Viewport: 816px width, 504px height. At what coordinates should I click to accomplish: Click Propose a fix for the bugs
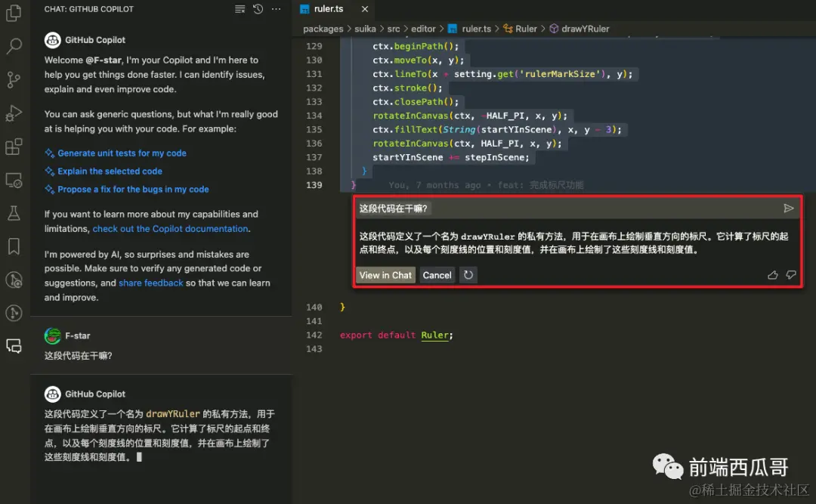[x=133, y=189]
